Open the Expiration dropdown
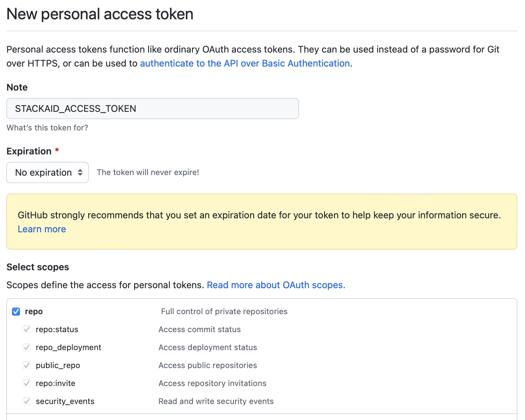 [x=48, y=172]
